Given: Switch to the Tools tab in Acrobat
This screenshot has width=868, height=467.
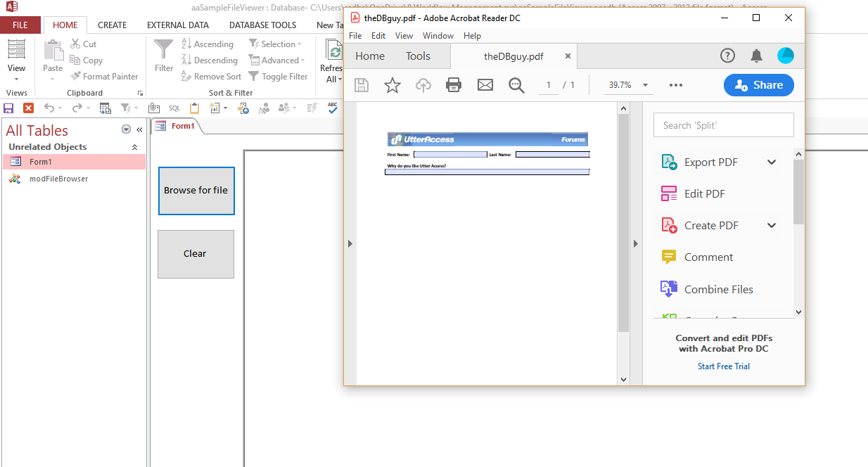Looking at the screenshot, I should [418, 56].
